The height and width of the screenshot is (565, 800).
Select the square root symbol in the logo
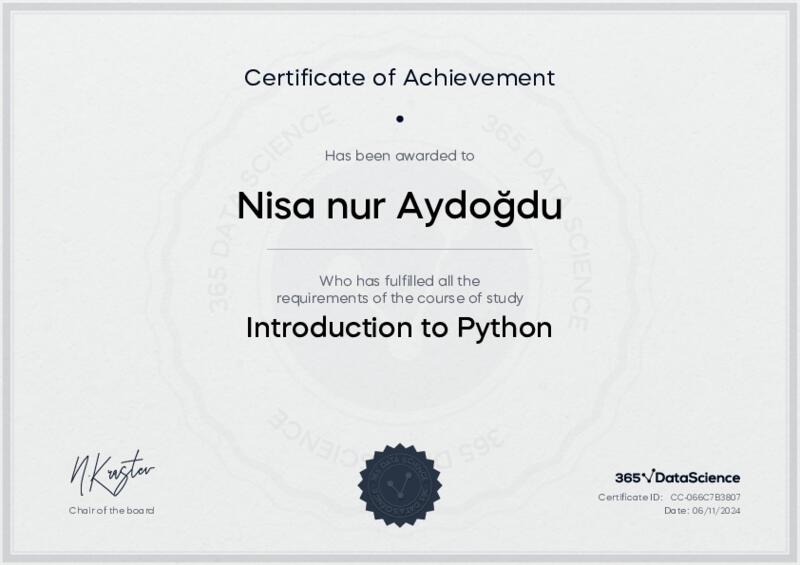(x=649, y=476)
